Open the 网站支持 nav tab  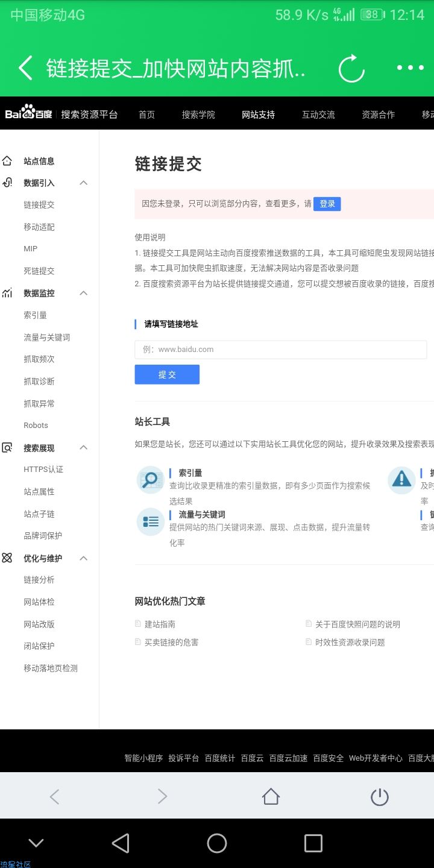click(x=259, y=115)
